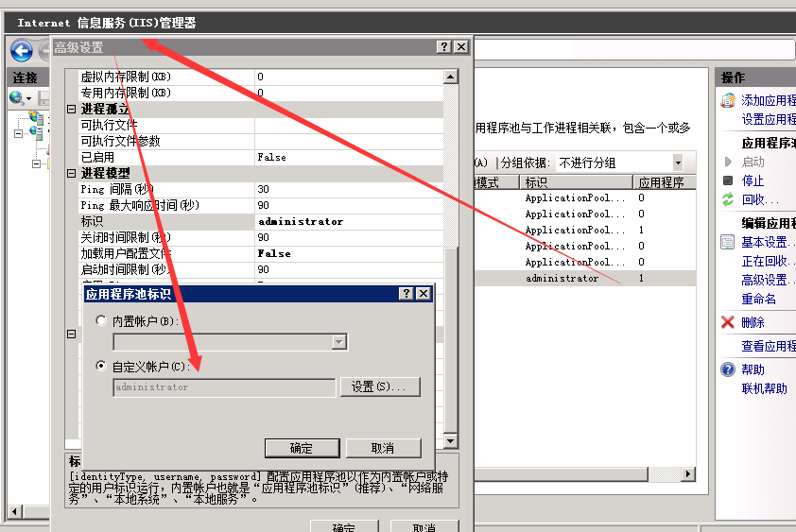Image resolution: width=796 pixels, height=532 pixels.
Task: Click the 标识 column header
Action: pyautogui.click(x=576, y=181)
